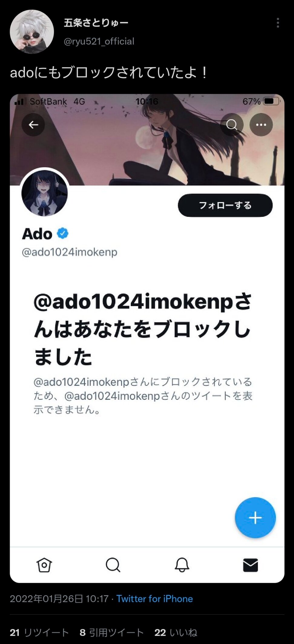Go to the Home tab icon
The width and height of the screenshot is (294, 644).
(x=44, y=565)
